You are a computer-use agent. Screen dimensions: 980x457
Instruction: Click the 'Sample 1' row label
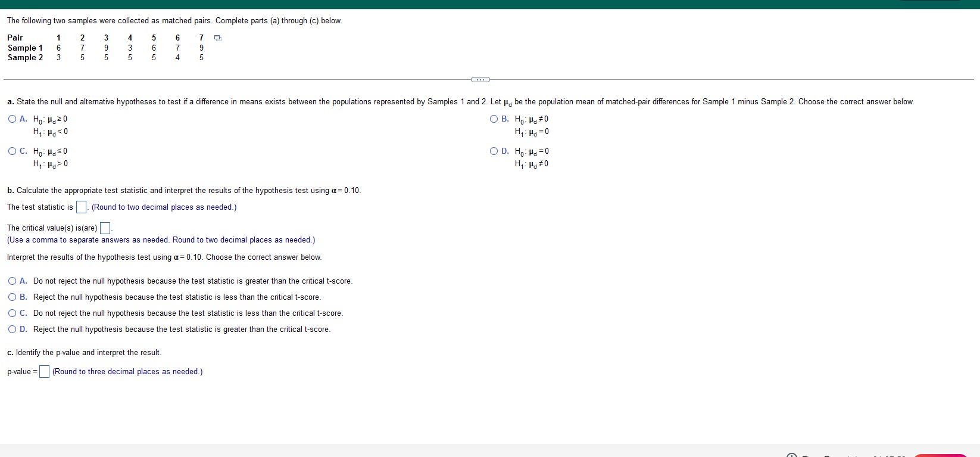coord(25,48)
